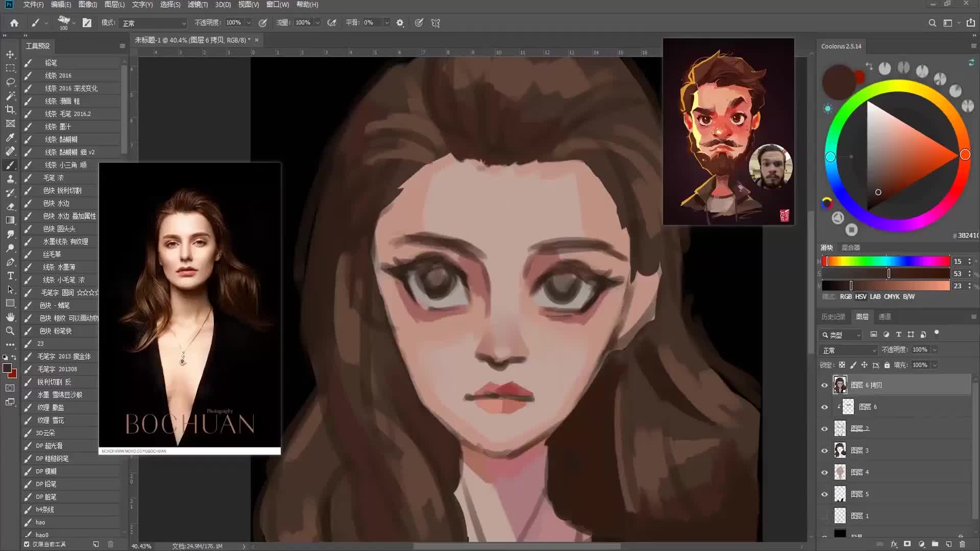Select the Magic Wand tool
The image size is (980, 551).
tap(10, 95)
